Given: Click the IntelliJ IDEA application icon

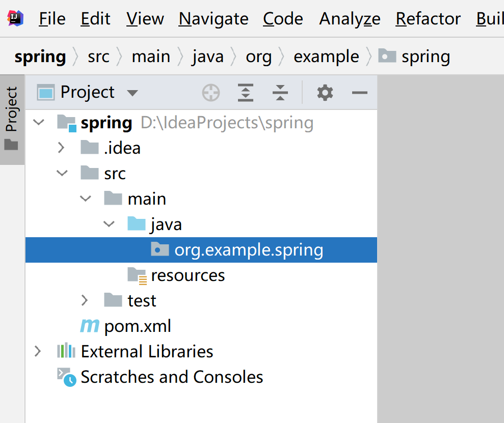Looking at the screenshot, I should click(x=15, y=18).
